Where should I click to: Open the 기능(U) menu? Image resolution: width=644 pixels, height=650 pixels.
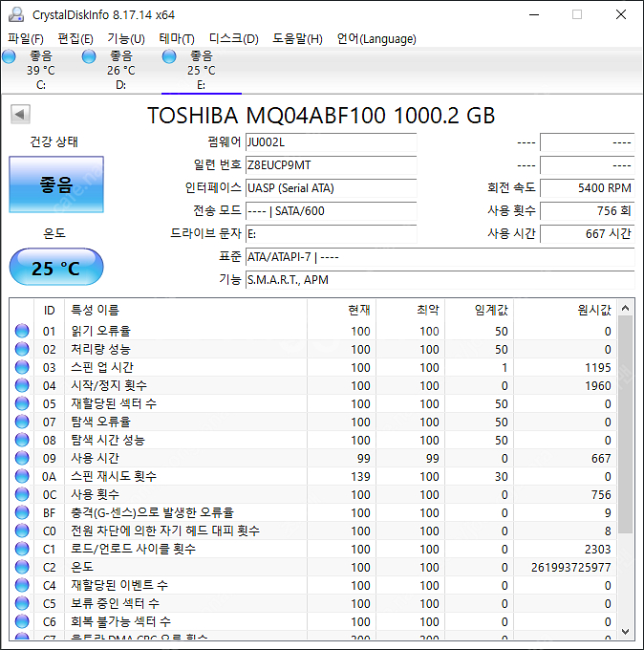[126, 39]
